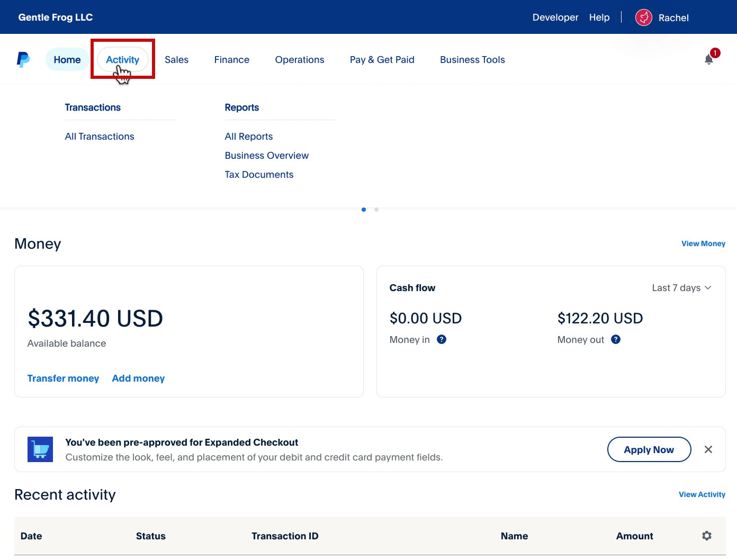The height and width of the screenshot is (560, 737).
Task: Click View Activity link
Action: tap(702, 494)
